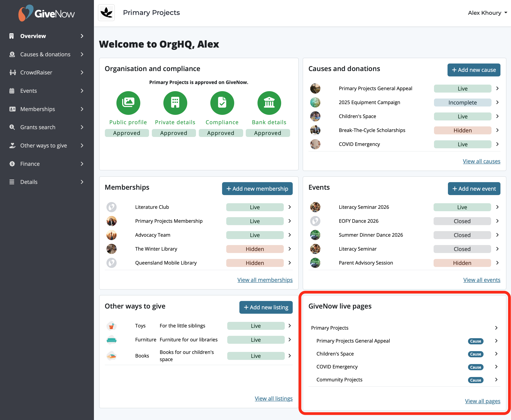Expand the Overview menu chevron
Viewport: 511px width, 420px height.
point(82,36)
